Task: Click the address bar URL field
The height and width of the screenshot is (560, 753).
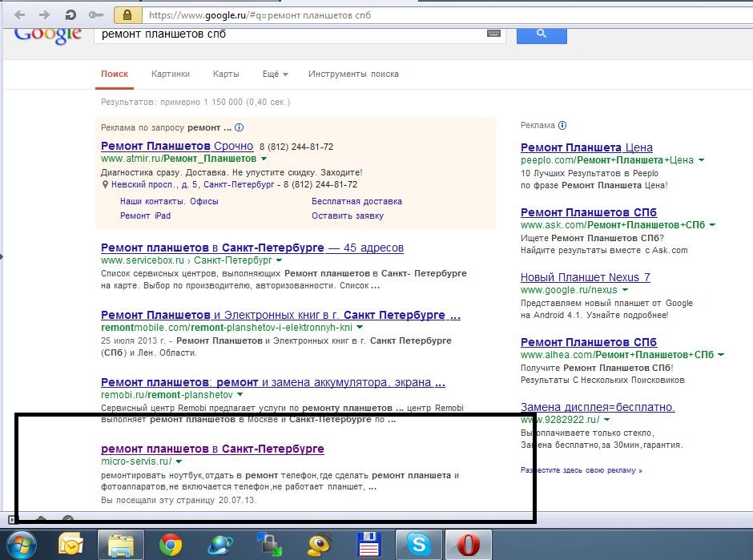Action: (447, 15)
